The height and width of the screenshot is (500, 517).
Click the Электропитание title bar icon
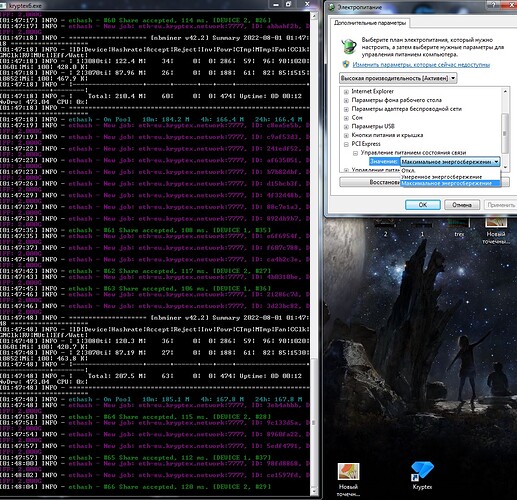click(x=332, y=7)
